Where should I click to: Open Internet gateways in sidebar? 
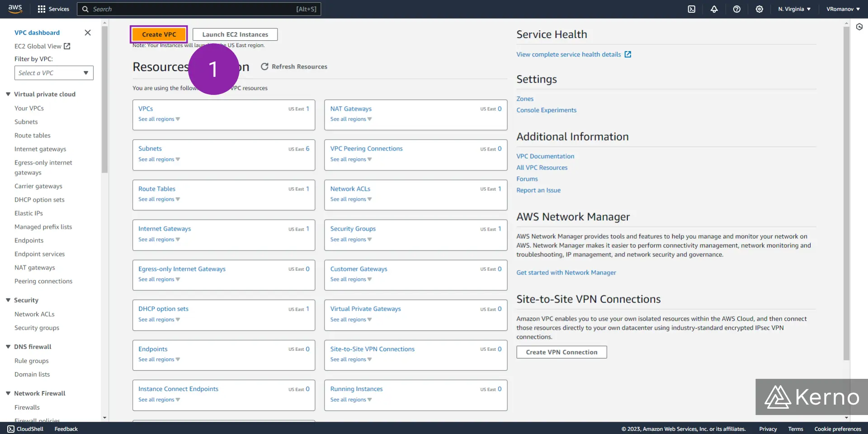pos(40,149)
